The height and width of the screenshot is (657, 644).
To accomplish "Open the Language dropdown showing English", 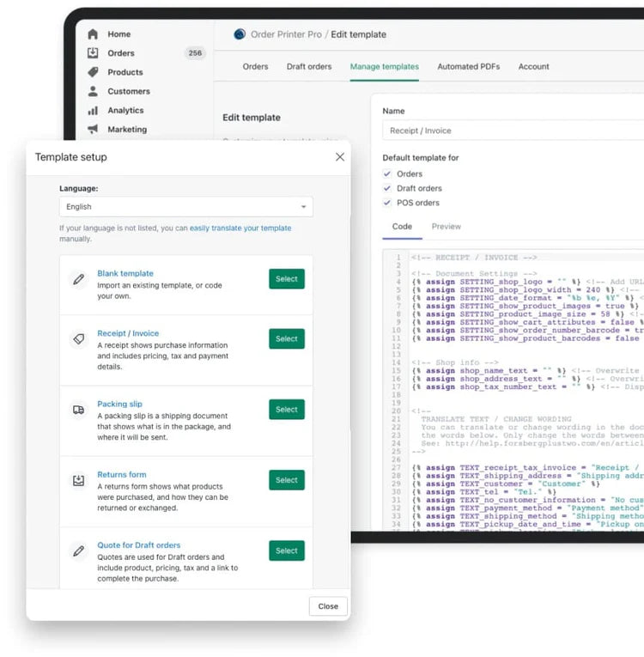I will (x=185, y=207).
